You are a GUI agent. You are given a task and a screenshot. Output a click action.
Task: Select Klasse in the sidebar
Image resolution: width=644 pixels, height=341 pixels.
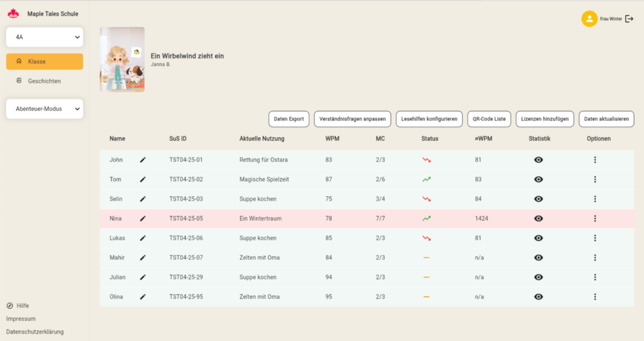point(45,62)
